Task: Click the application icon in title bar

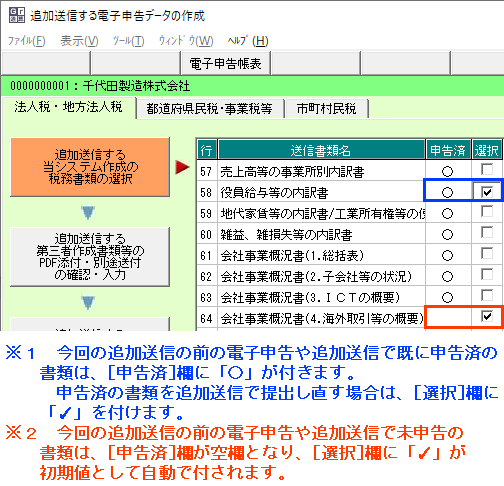Action: 17,15
